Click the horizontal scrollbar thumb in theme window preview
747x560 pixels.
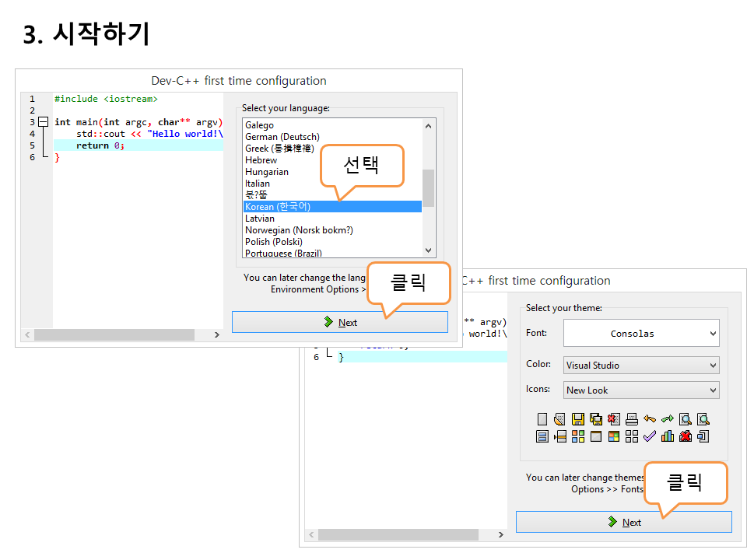coord(398,535)
